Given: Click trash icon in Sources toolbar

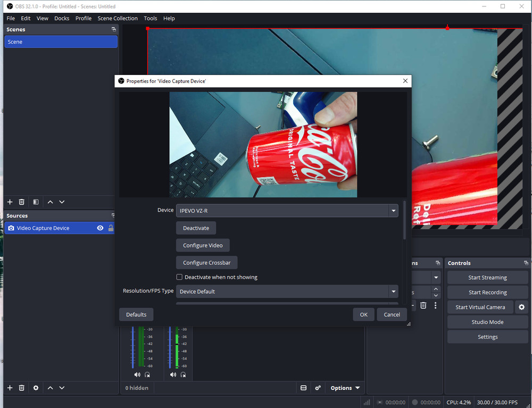Looking at the screenshot, I should pyautogui.click(x=22, y=388).
